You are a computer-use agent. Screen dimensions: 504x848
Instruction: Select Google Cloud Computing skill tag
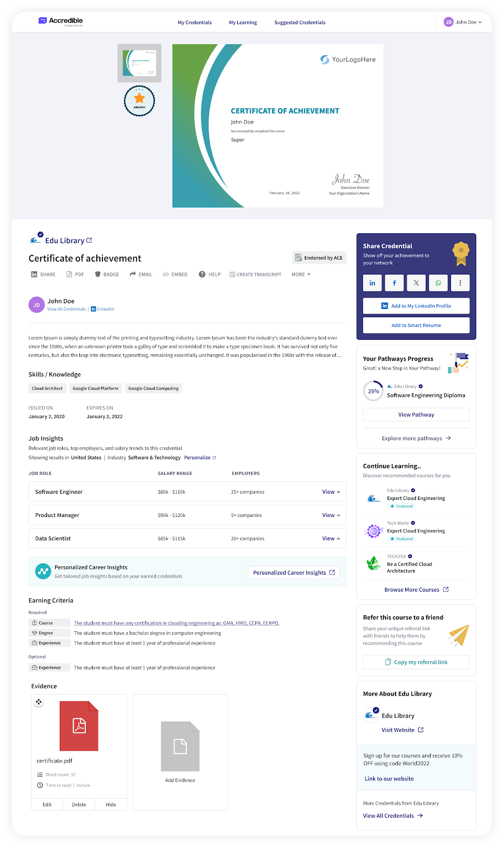pyautogui.click(x=153, y=388)
